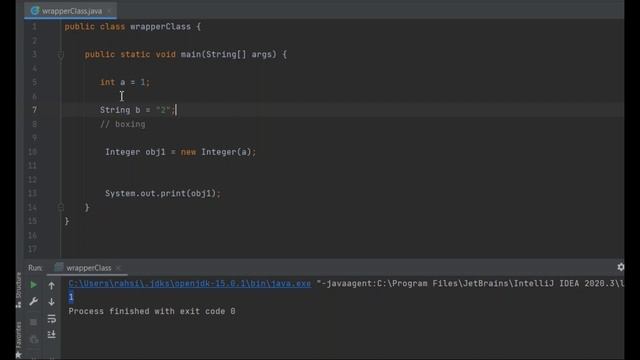
Task: Click the up arrow in Run panel
Action: click(x=51, y=286)
